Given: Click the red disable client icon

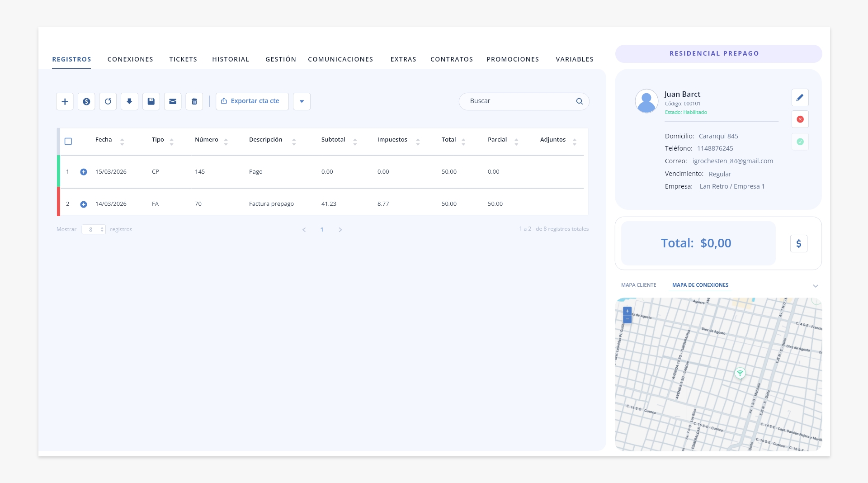Looking at the screenshot, I should (x=800, y=119).
